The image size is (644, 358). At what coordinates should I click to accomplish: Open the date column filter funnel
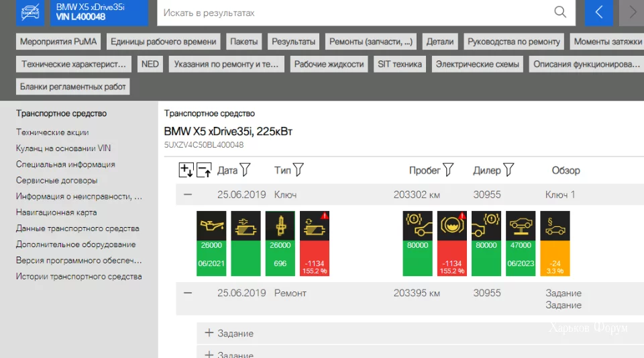(x=246, y=169)
